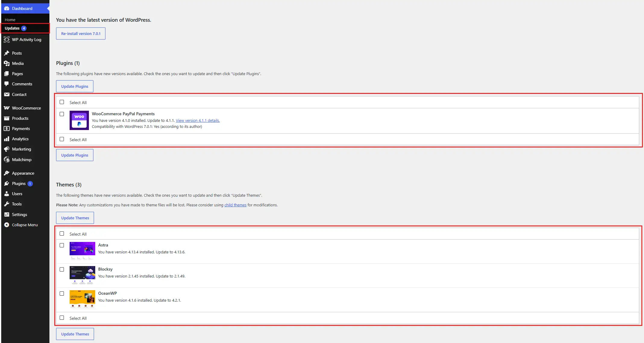Click the Blocksy theme thumbnail
The image size is (644, 343).
82,275
